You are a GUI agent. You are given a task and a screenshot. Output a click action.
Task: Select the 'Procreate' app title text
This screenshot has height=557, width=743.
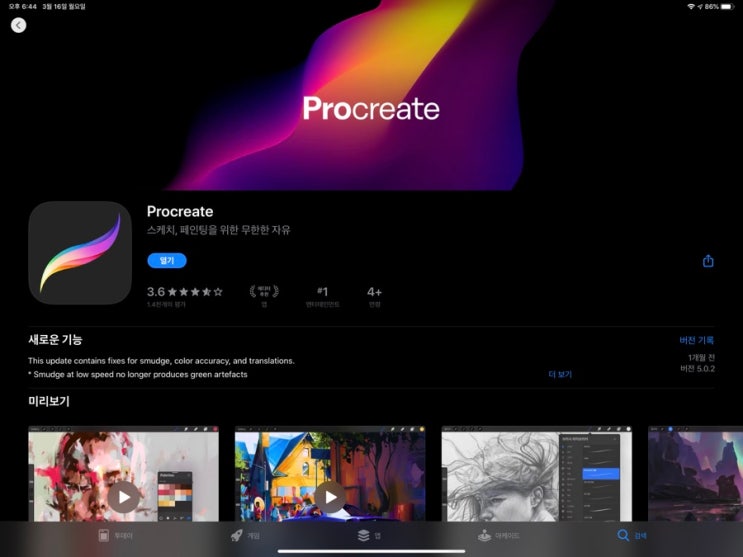(180, 211)
